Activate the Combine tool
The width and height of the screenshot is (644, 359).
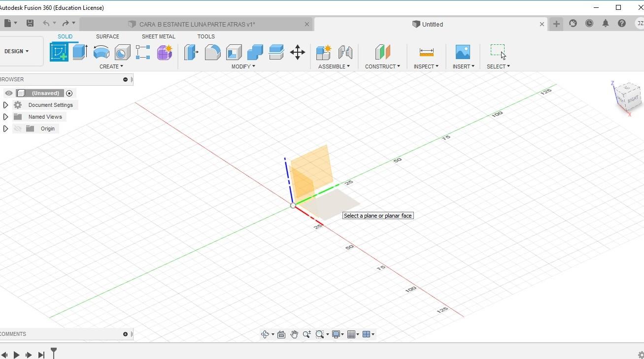tap(255, 52)
